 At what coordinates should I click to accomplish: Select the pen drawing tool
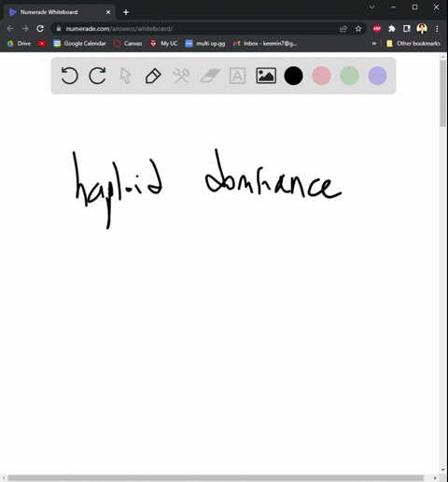tap(153, 76)
